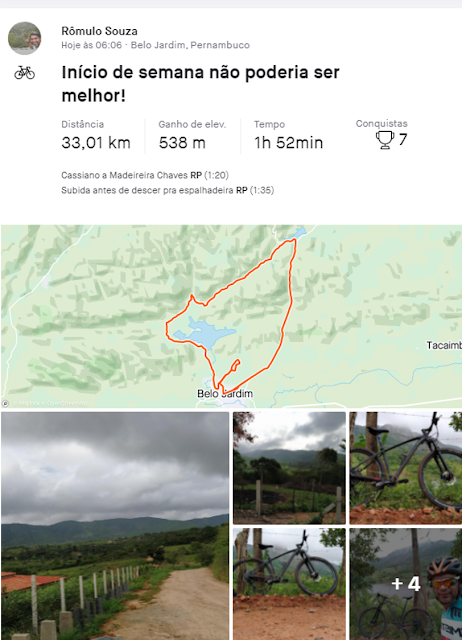Image resolution: width=462 pixels, height=640 pixels.
Task: Open Rômulo Souza's profile avatar
Action: (24, 38)
